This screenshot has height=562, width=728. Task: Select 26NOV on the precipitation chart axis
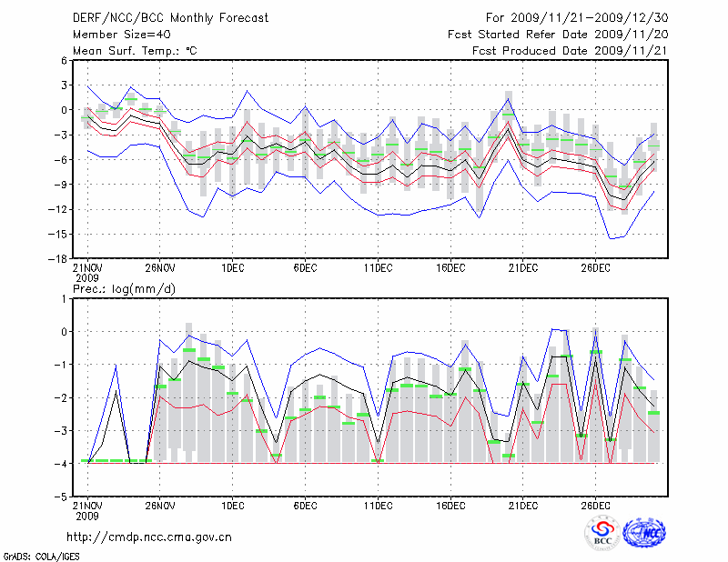(159, 506)
